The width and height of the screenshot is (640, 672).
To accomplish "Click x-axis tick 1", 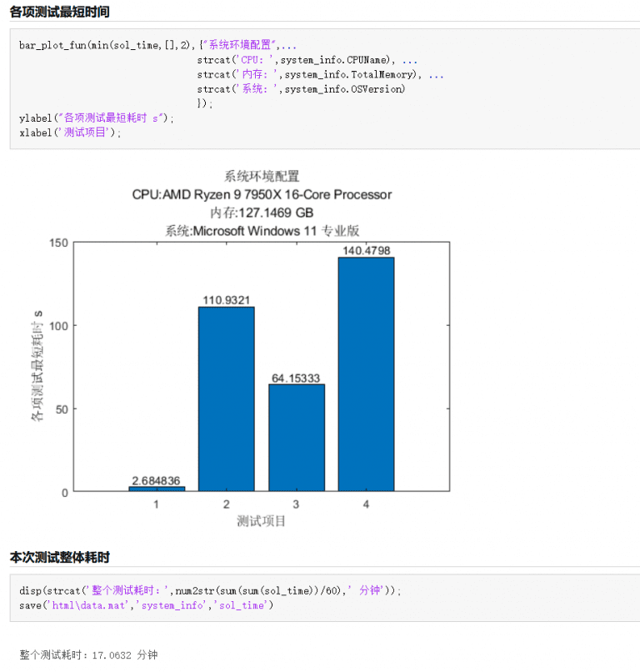I will 157,504.
